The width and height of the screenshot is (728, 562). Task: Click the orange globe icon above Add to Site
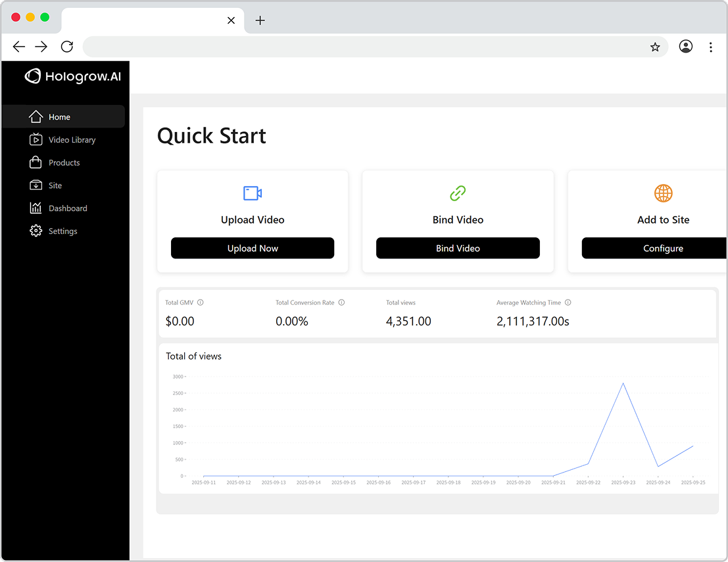pyautogui.click(x=663, y=193)
